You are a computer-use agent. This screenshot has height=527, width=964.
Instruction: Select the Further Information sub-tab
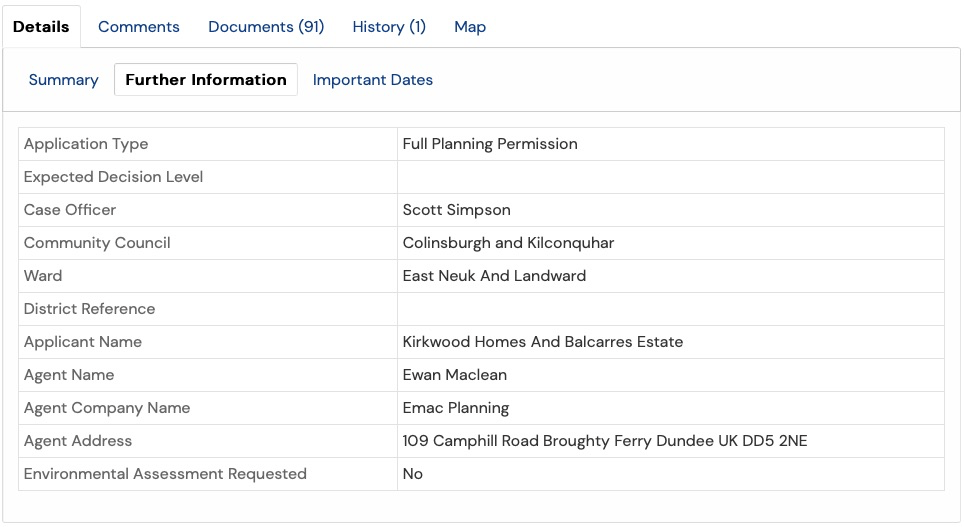click(x=206, y=80)
